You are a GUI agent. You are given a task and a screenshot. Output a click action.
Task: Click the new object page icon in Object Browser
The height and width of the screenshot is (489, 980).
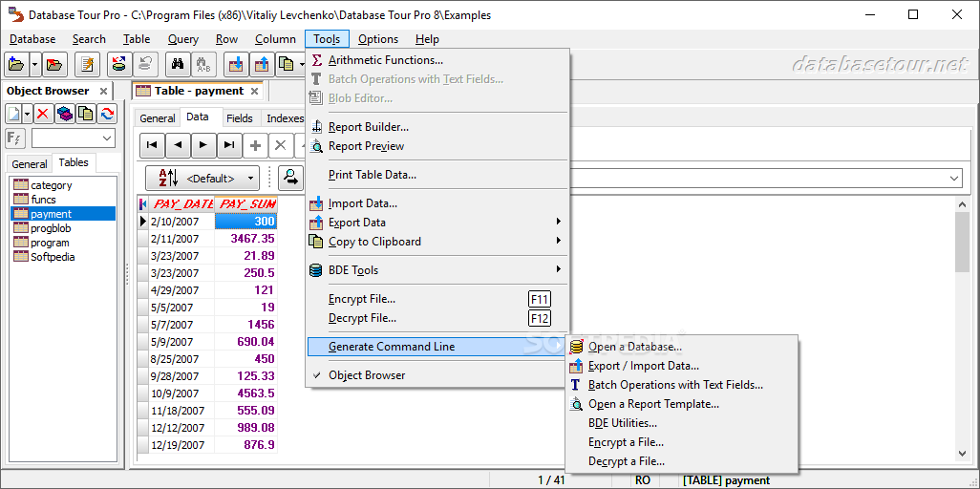13,114
